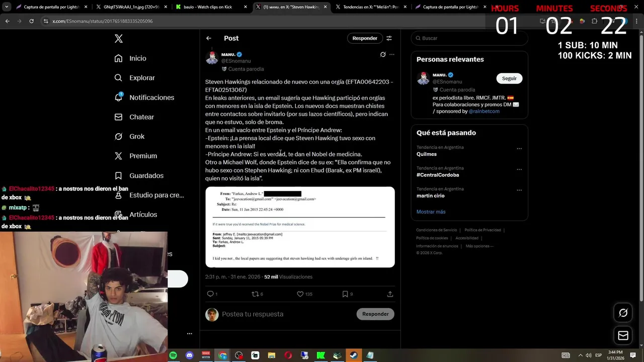
Task: Open post more options menu
Action: coord(392,54)
